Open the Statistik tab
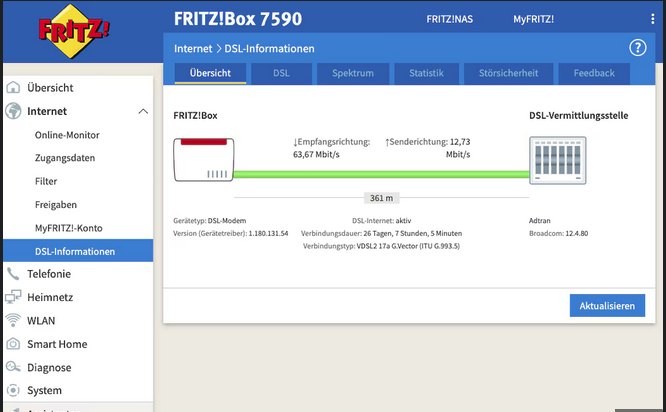Image resolution: width=666 pixels, height=412 pixels. click(x=426, y=73)
